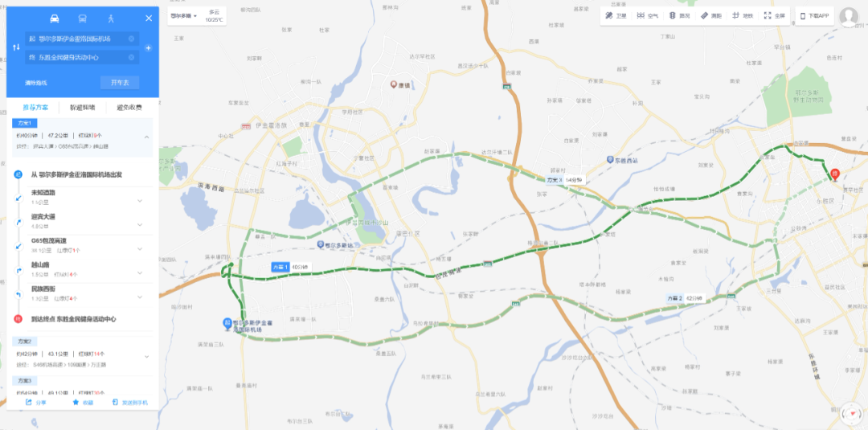The image size is (868, 430).
Task: Switch to the 躲避拥堵 tab
Action: click(x=83, y=108)
